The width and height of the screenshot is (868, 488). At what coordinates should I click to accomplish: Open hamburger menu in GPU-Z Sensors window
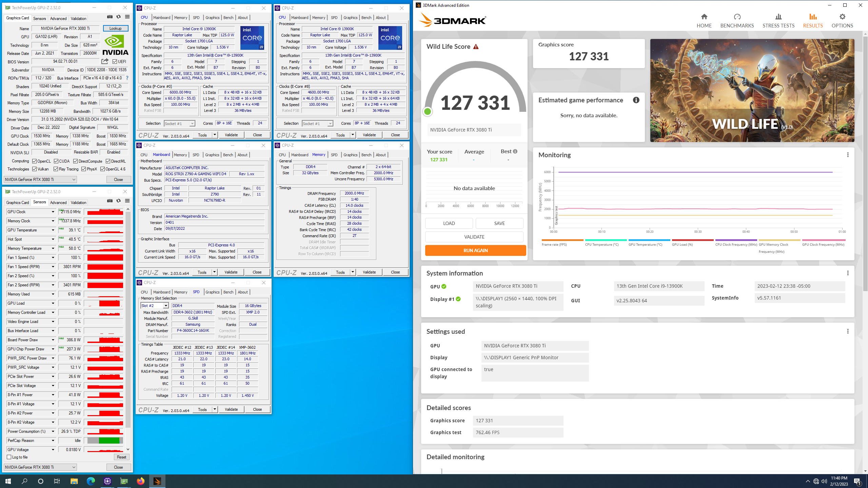[127, 201]
